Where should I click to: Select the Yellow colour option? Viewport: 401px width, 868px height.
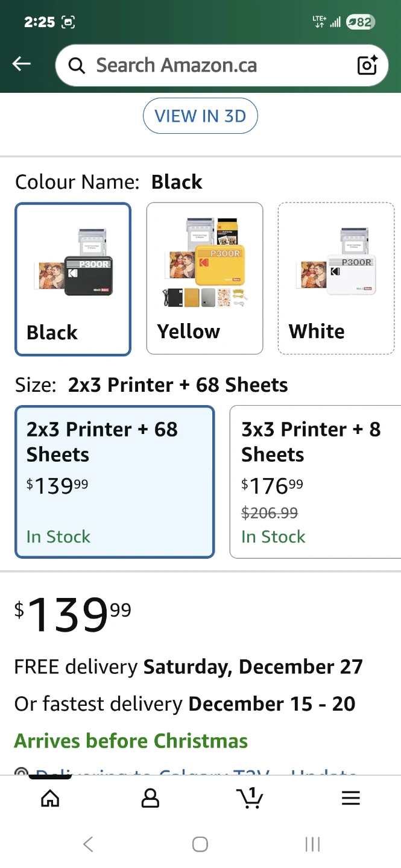[x=188, y=332]
